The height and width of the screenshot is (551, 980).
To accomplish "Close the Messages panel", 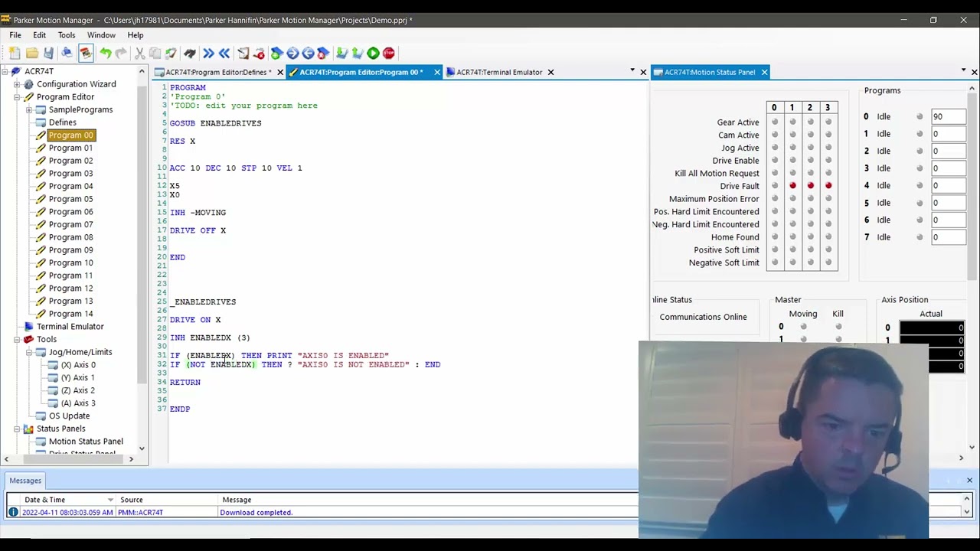I will [x=969, y=481].
